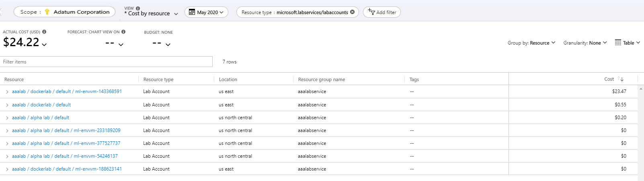Click into the Filter items box
Screen dimensions: 644x181
pyautogui.click(x=107, y=62)
